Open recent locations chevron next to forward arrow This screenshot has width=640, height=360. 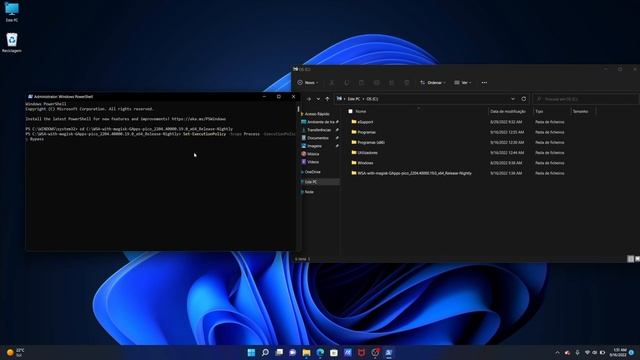[x=318, y=99]
